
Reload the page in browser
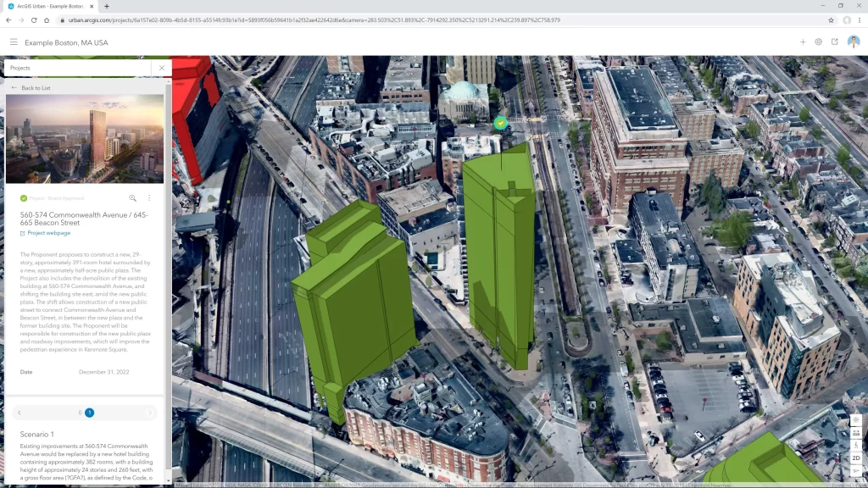[34, 20]
